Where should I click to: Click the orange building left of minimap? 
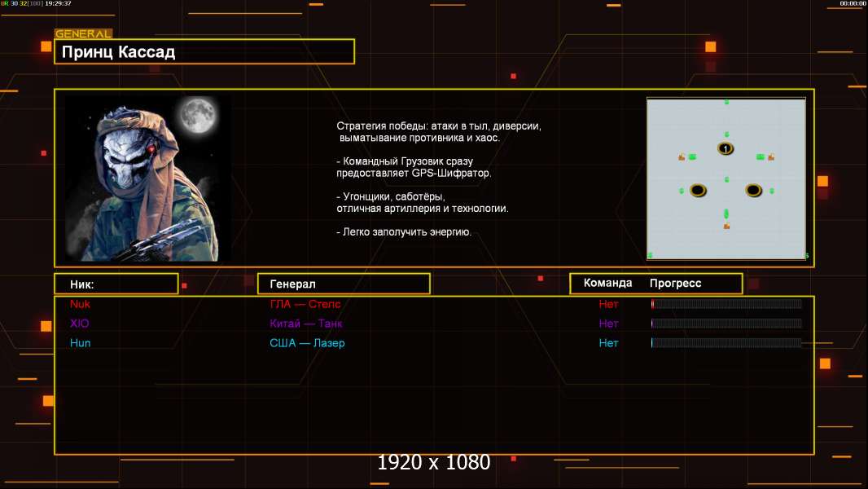[x=682, y=157]
